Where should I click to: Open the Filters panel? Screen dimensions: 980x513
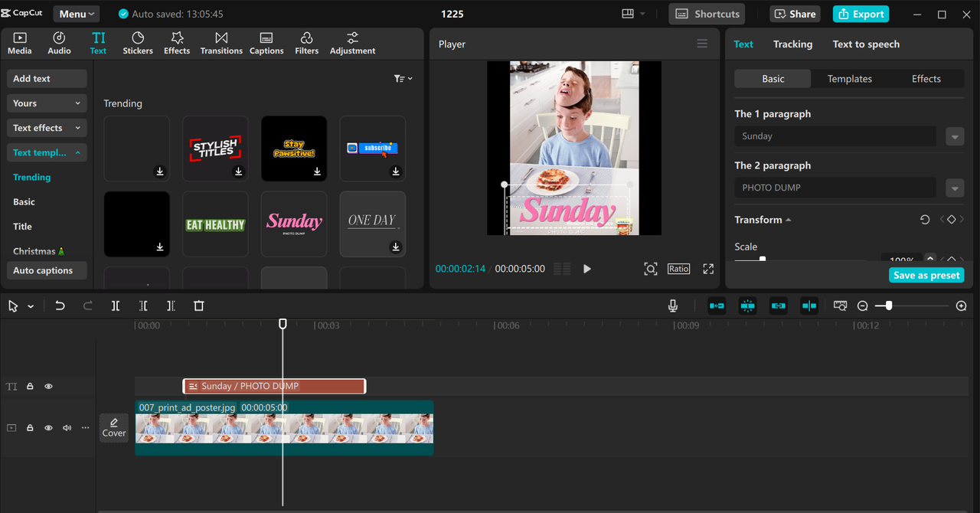(306, 43)
